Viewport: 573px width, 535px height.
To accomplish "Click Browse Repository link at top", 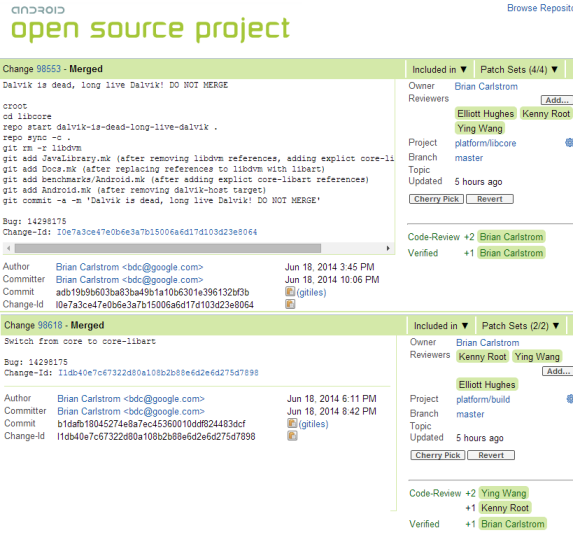I will click(x=540, y=8).
